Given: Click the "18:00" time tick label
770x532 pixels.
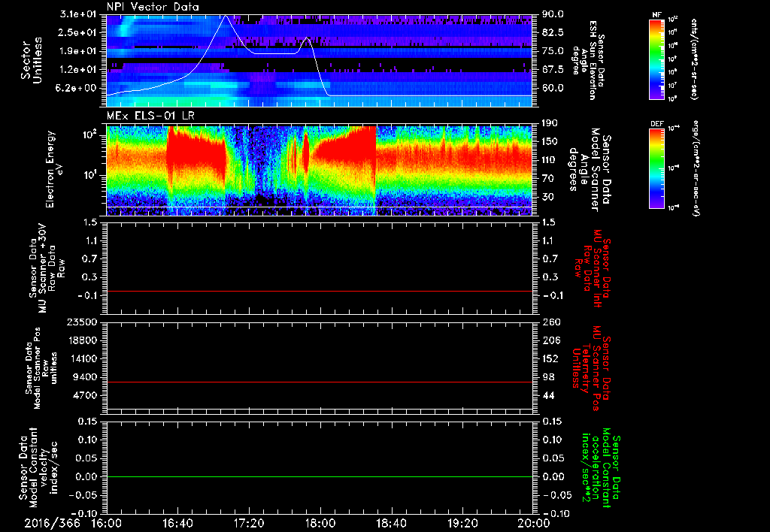Looking at the screenshot, I should pyautogui.click(x=320, y=523).
